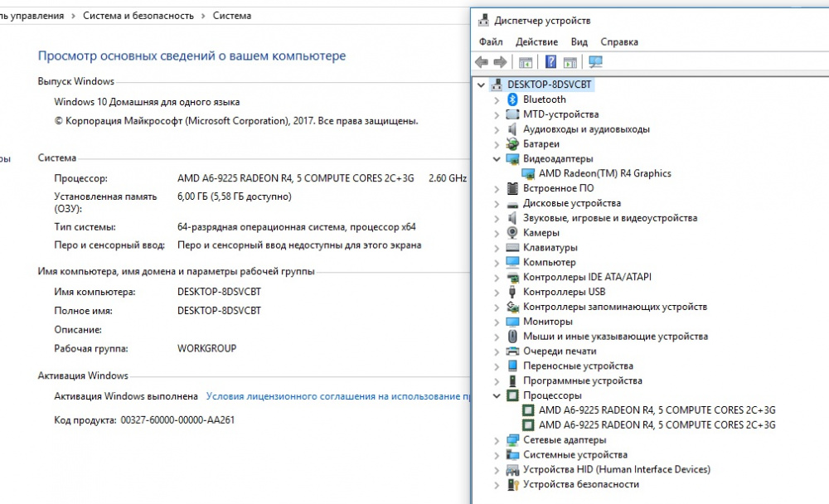The image size is (829, 504).
Task: Click the Батареи battery icon
Action: [512, 144]
